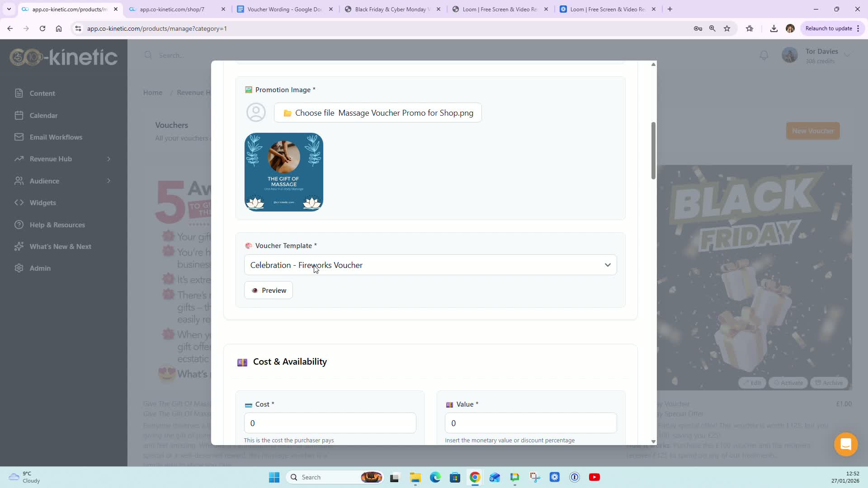Image resolution: width=868 pixels, height=488 pixels.
Task: Open the taskbar clock and date
Action: (x=845, y=478)
